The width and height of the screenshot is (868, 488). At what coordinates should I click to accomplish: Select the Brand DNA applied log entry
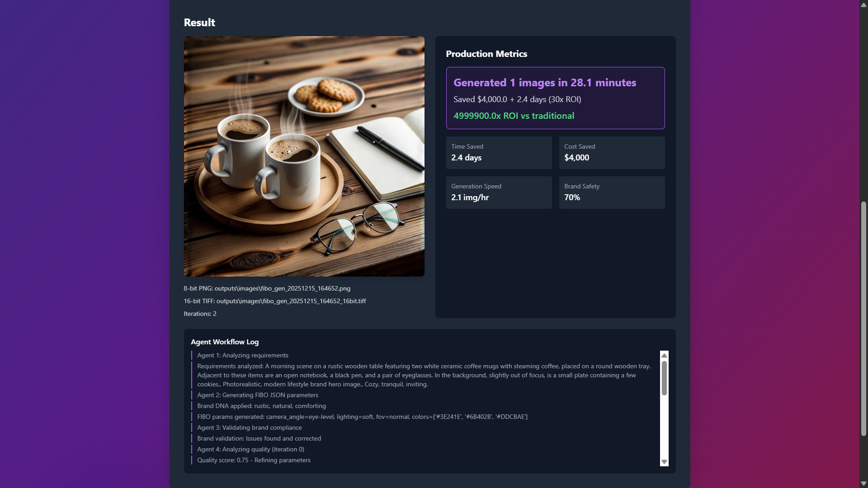[x=261, y=406]
